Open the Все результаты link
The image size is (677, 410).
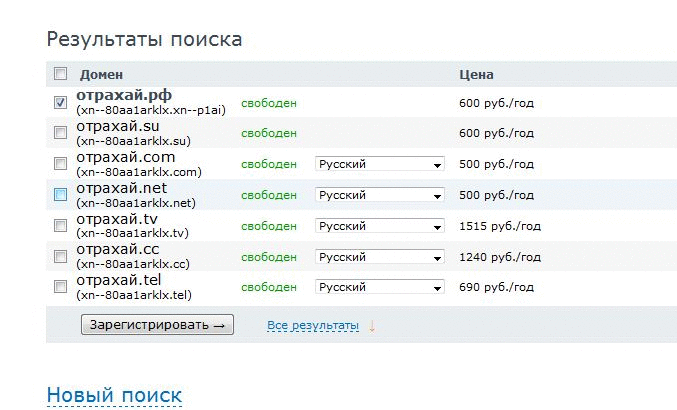(x=313, y=325)
